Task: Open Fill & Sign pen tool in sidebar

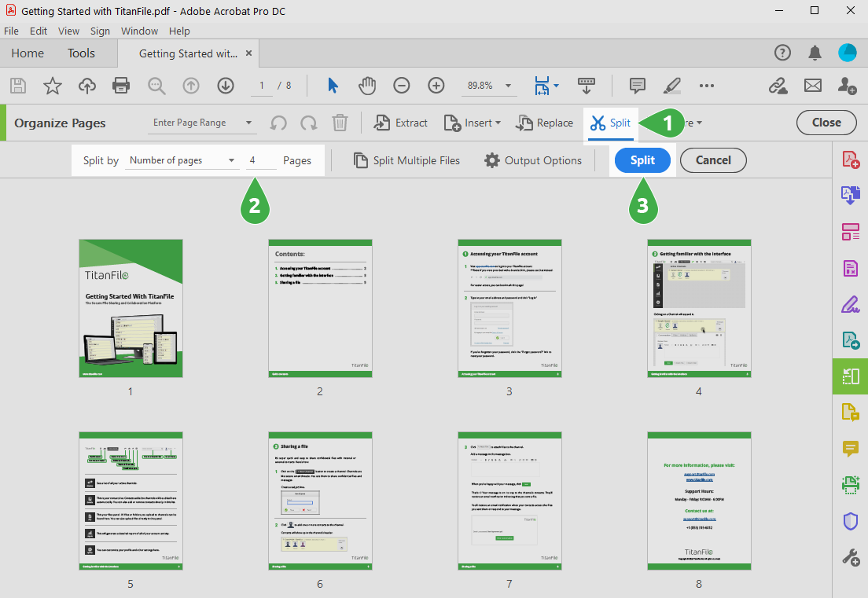Action: click(850, 304)
